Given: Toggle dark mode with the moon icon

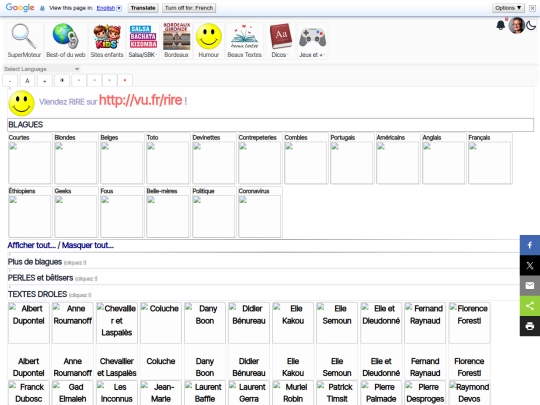Looking at the screenshot, I should click(x=531, y=25).
